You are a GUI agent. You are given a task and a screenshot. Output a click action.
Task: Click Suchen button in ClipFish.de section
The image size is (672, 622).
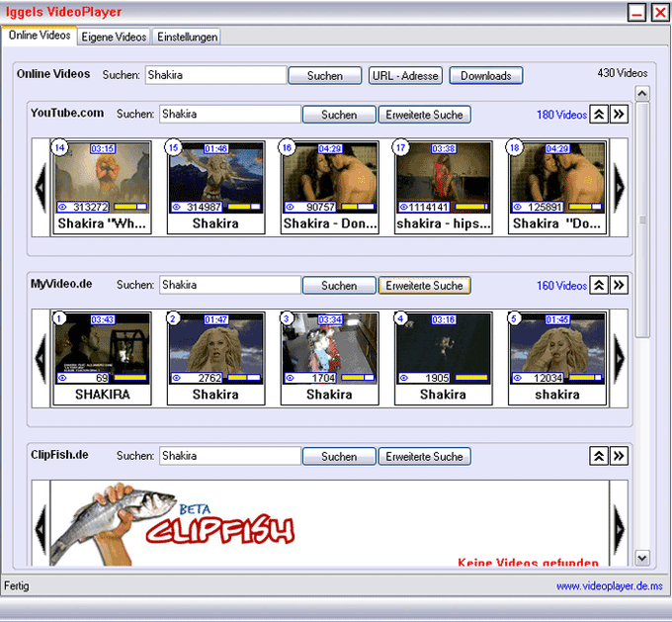pos(339,457)
